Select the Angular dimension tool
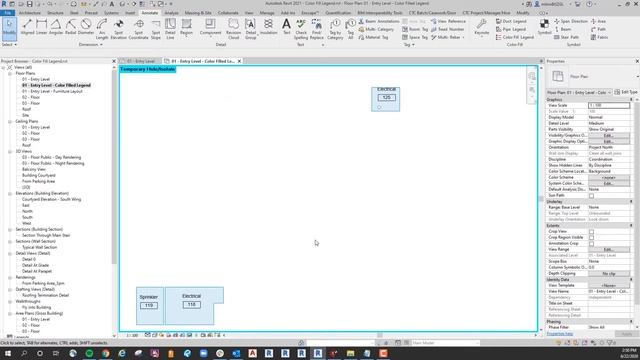Screen dimensions: 640x360 (56, 27)
